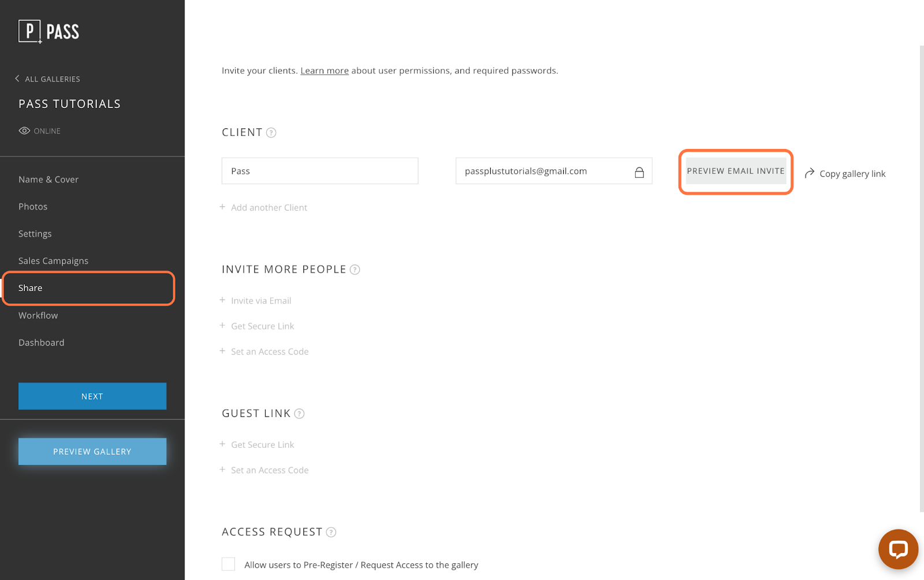Click the lock icon in email field
Image resolution: width=924 pixels, height=580 pixels.
pyautogui.click(x=639, y=172)
